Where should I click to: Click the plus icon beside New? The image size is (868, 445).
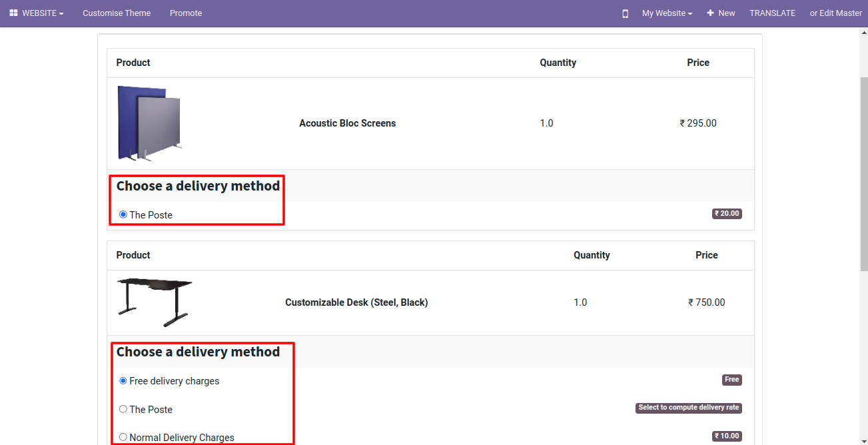pyautogui.click(x=710, y=13)
